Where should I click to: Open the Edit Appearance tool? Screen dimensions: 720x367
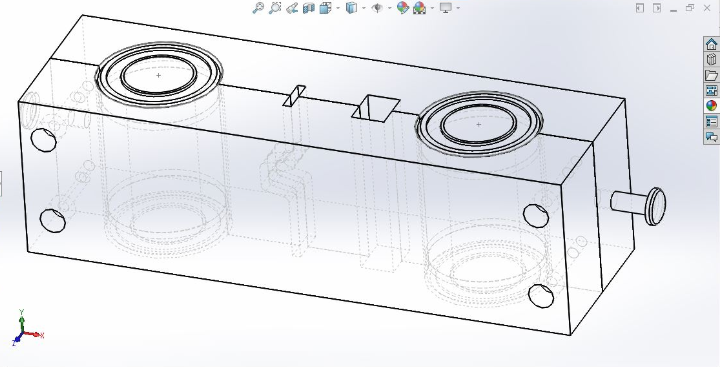pyautogui.click(x=403, y=8)
